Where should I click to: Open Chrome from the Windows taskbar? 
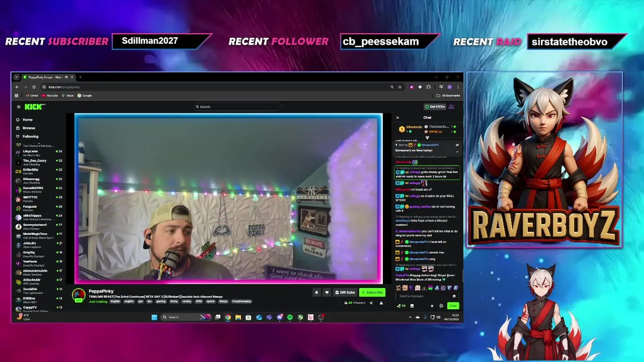(x=228, y=317)
